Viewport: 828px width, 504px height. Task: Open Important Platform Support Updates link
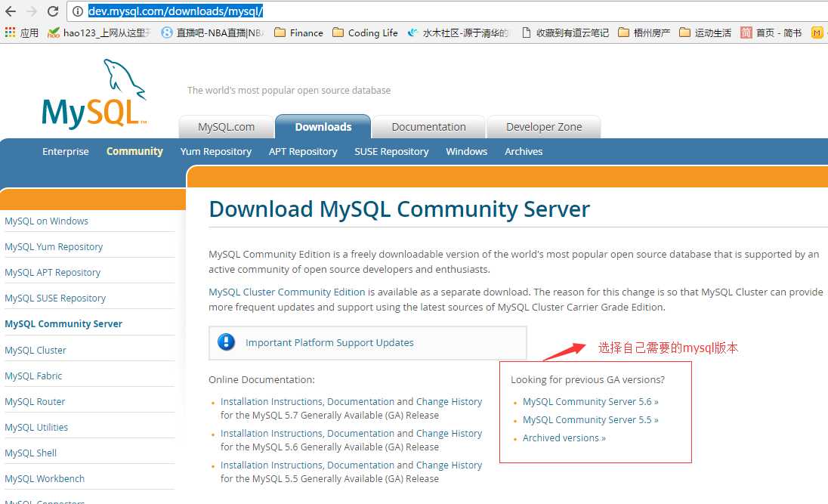point(329,342)
